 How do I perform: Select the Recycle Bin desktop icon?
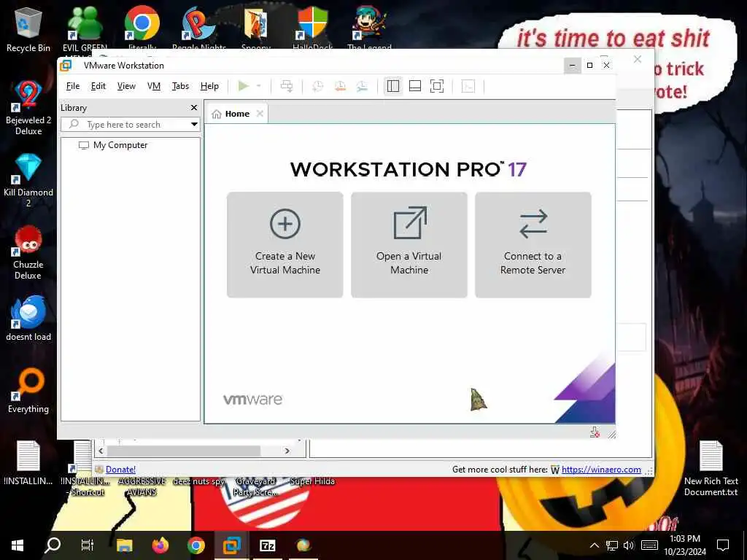click(x=28, y=29)
